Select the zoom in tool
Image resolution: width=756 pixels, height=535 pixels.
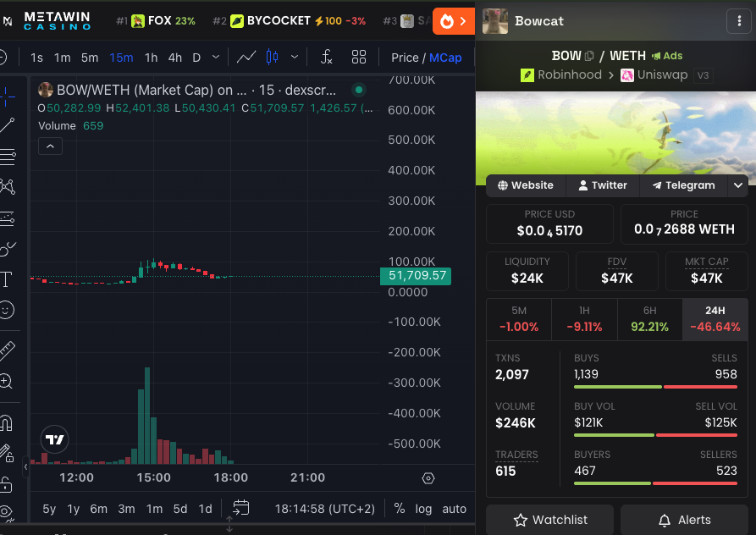coord(6,381)
